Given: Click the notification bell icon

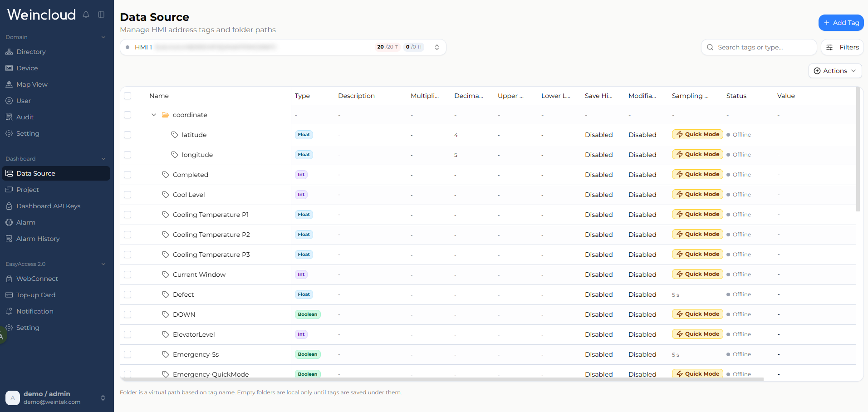Looking at the screenshot, I should [86, 15].
